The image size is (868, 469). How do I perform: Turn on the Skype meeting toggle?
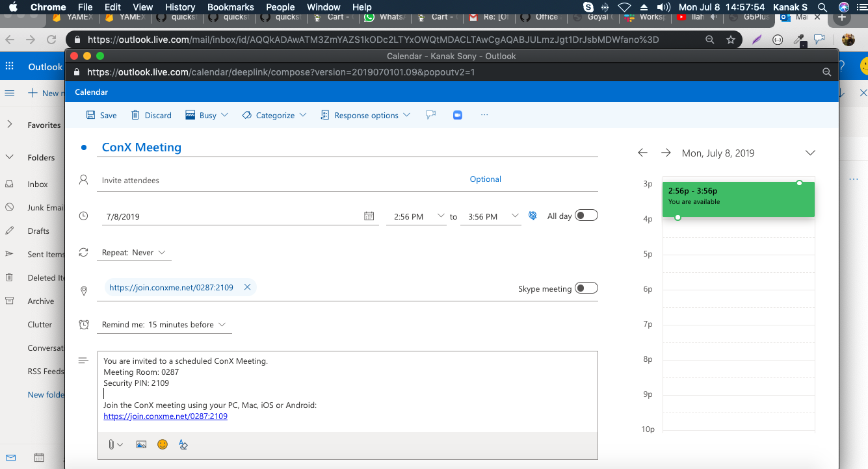point(586,287)
